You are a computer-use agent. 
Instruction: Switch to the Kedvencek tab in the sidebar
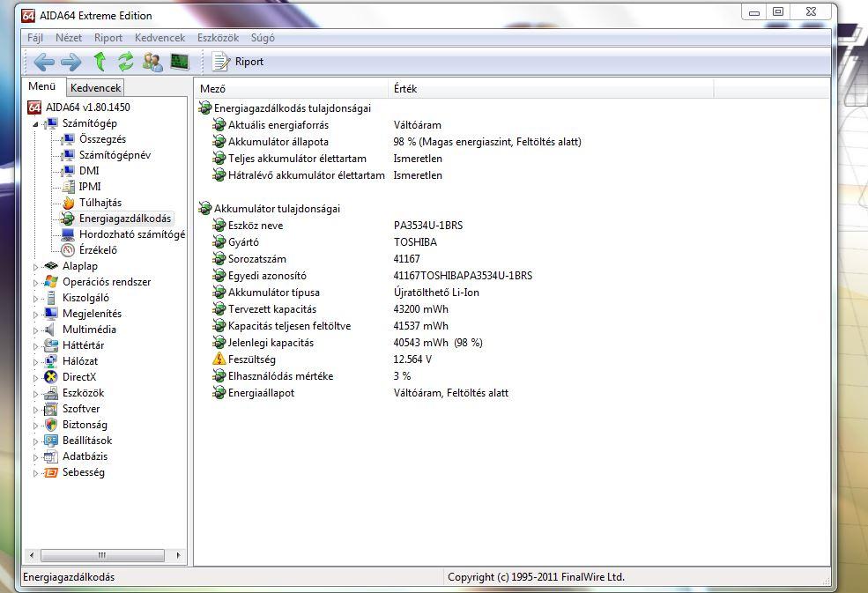click(x=95, y=87)
